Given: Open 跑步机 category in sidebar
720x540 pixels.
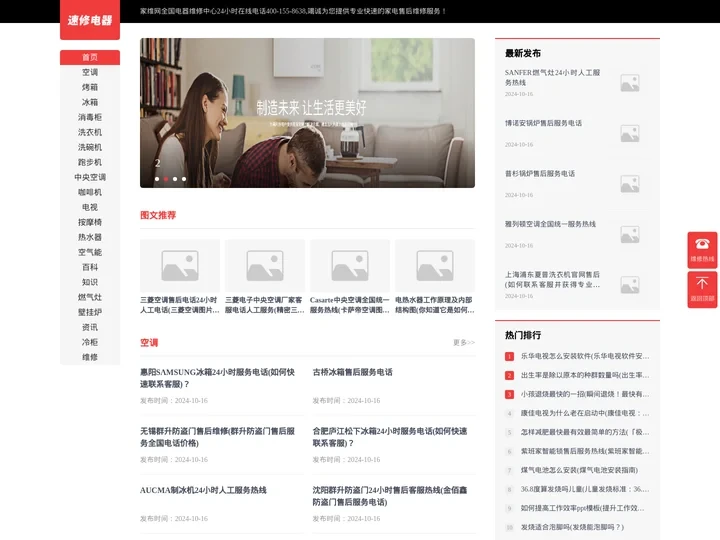Looking at the screenshot, I should (90, 162).
